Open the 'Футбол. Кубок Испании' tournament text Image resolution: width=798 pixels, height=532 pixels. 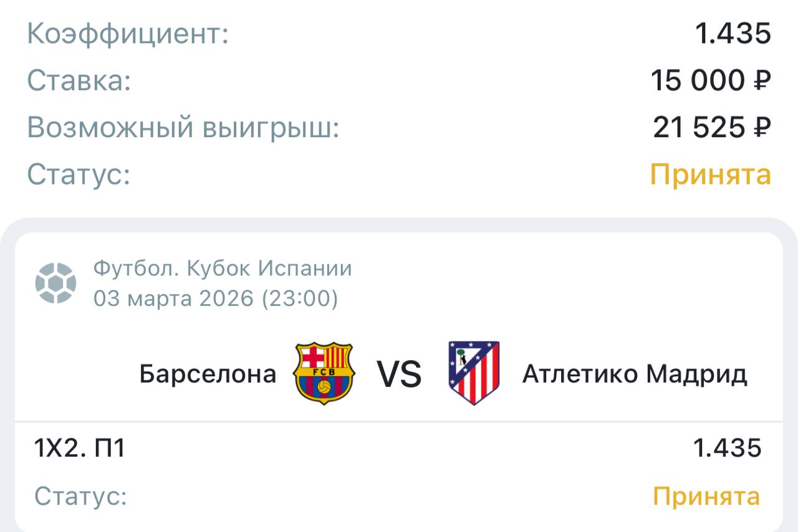[x=223, y=268]
